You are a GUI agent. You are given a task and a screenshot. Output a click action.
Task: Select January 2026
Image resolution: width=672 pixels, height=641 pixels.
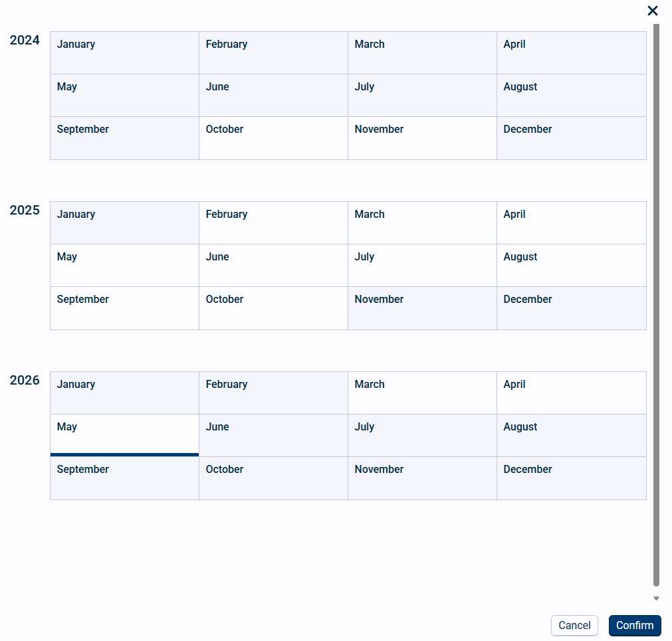(125, 393)
